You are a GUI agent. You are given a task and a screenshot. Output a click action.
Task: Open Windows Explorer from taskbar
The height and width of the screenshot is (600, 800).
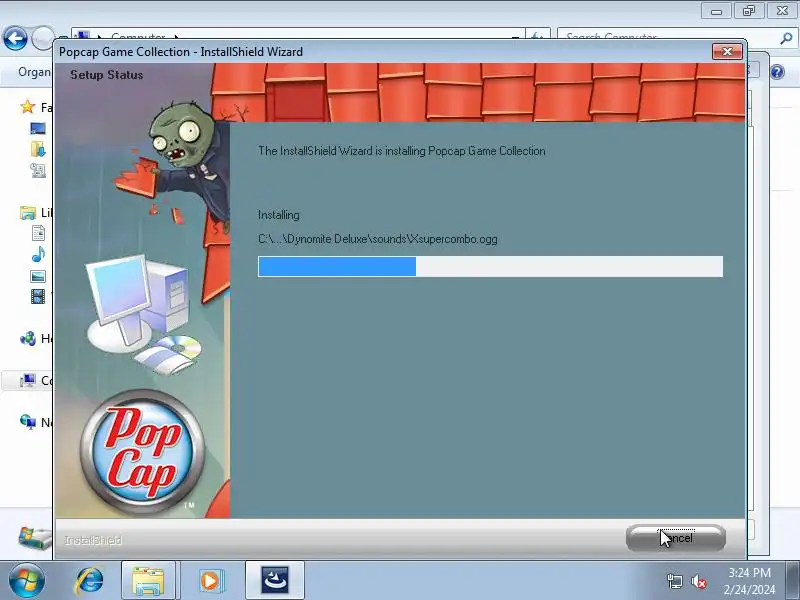148,581
